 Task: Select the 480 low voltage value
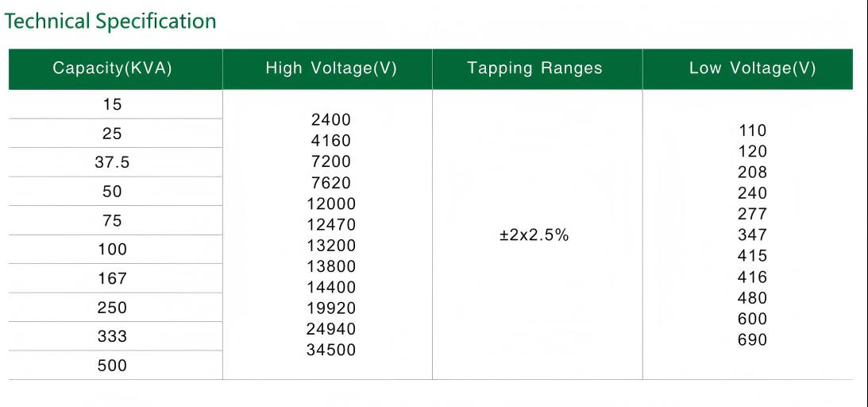753,298
